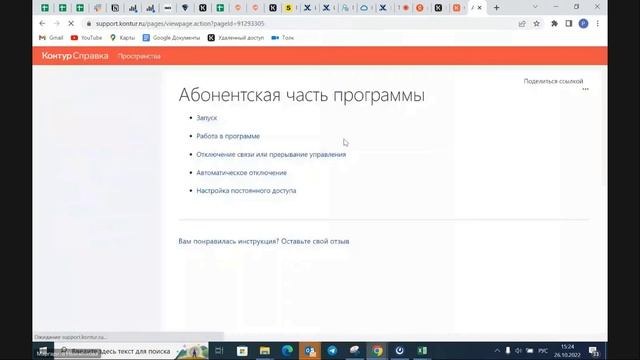This screenshot has height=360, width=640.
Task: Open Отключение связи или прерывание управления link
Action: (x=271, y=154)
